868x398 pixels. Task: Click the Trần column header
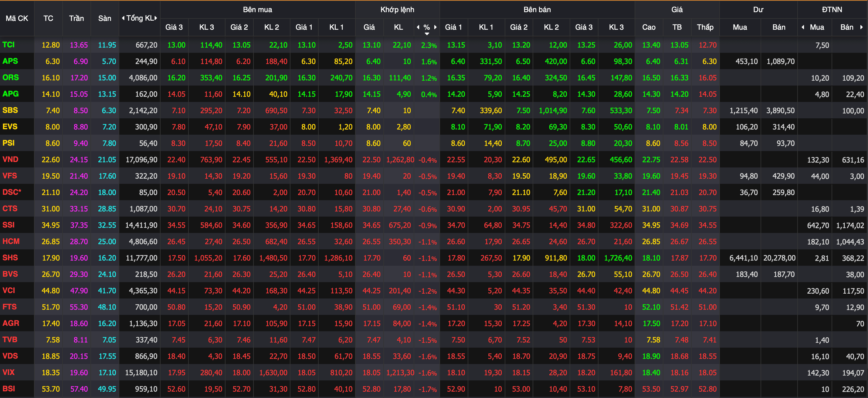pyautogui.click(x=76, y=19)
